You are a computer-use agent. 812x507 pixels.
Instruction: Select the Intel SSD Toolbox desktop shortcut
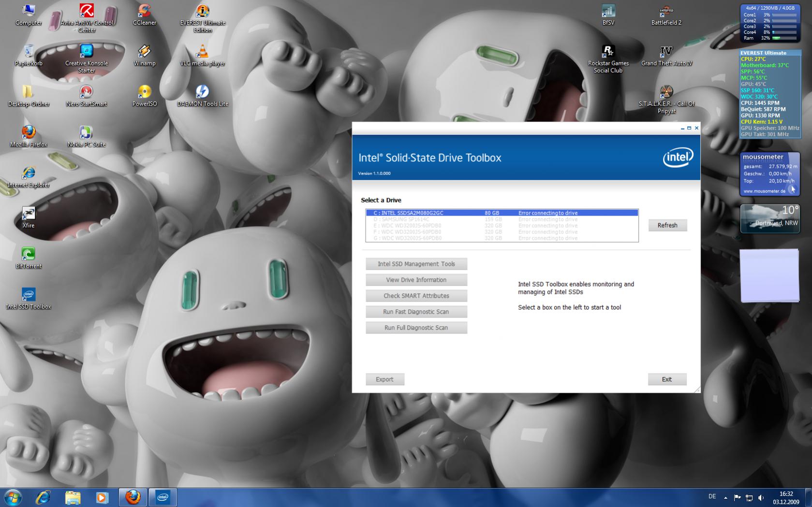(29, 299)
